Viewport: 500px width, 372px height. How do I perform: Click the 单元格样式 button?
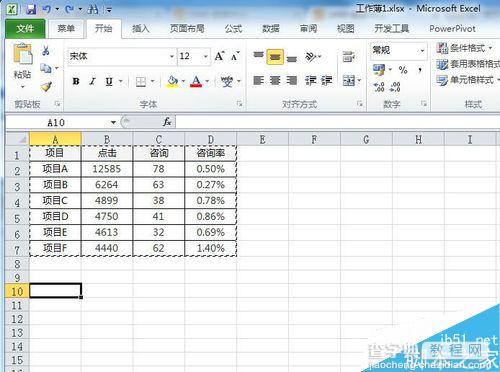coord(468,80)
